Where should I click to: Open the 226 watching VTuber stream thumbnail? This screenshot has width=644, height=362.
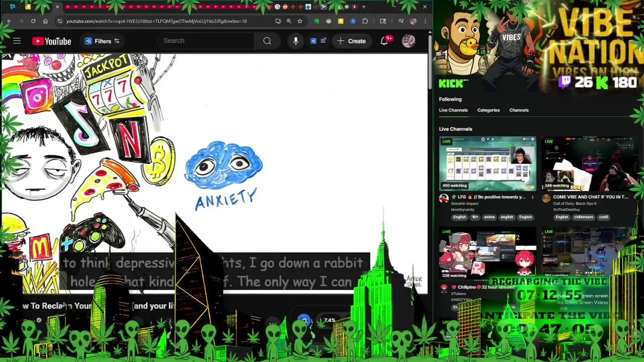click(488, 254)
